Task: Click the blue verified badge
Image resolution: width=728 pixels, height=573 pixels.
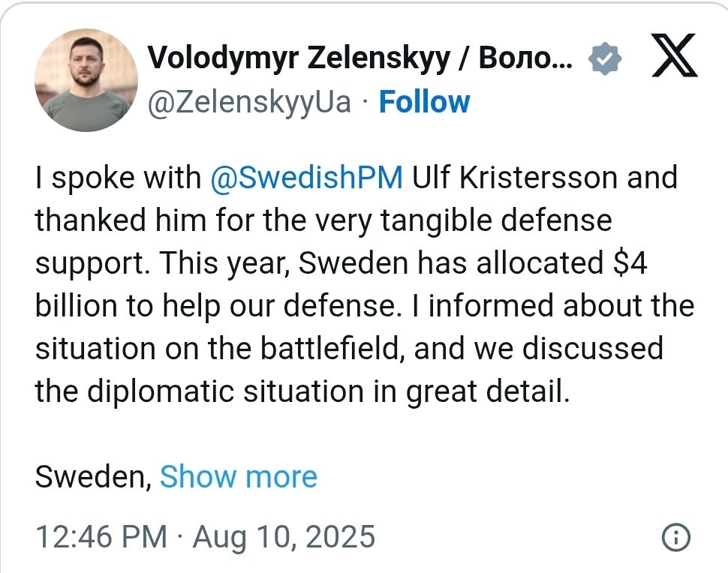Action: (605, 58)
